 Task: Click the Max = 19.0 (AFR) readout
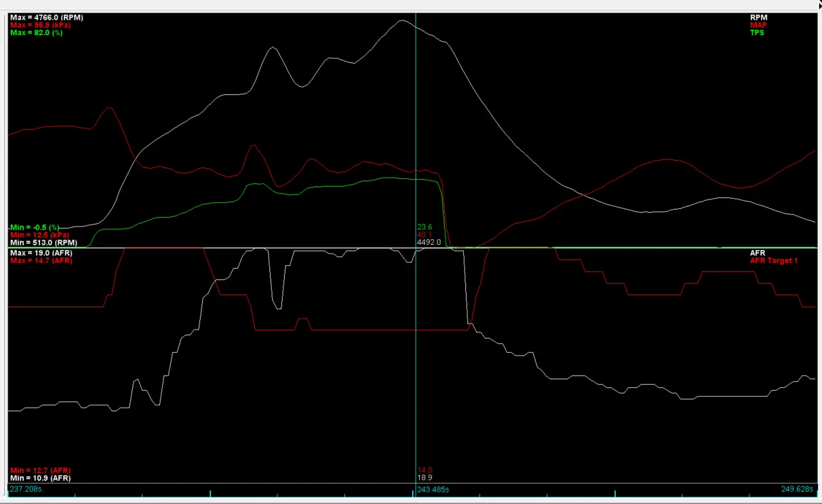pyautogui.click(x=41, y=253)
